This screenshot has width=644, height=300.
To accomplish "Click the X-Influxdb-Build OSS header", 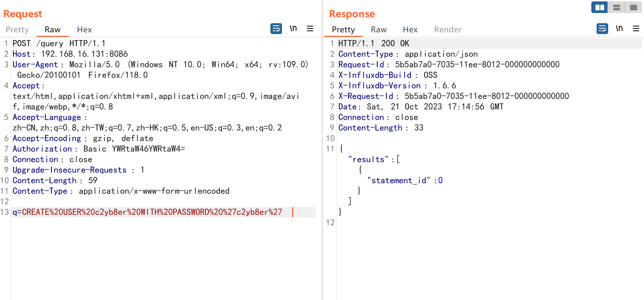I will [388, 75].
